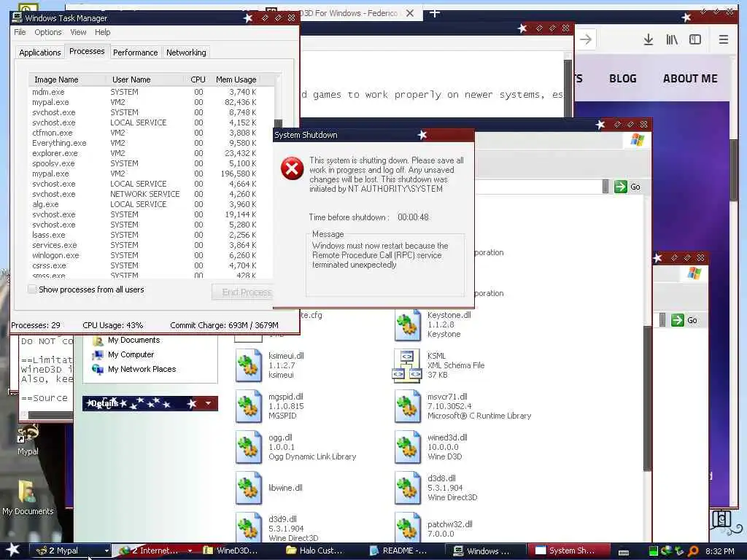Select the ksimeui.dll file icon
The width and height of the screenshot is (747, 560).
click(x=249, y=366)
